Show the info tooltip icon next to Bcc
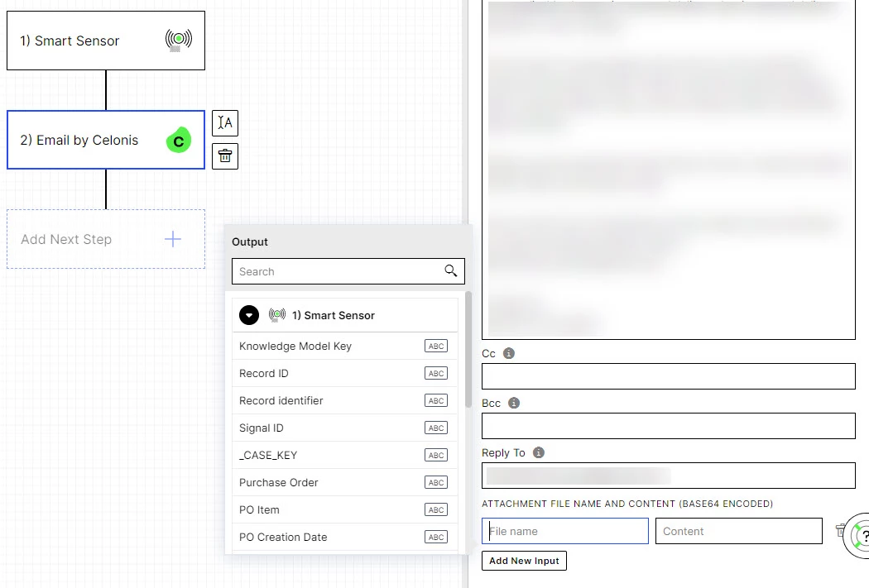This screenshot has height=588, width=869. point(514,403)
